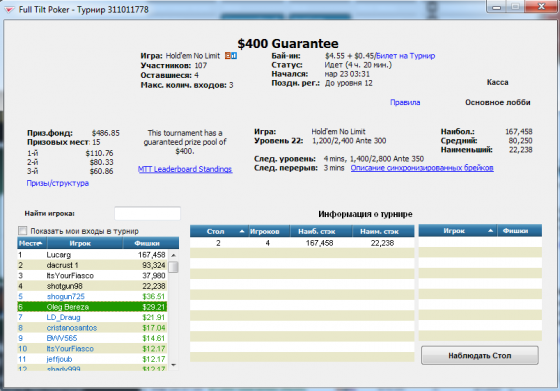Click the 'Наблюдать Стол' button
Screen dimensions: 560x391
coord(480,355)
